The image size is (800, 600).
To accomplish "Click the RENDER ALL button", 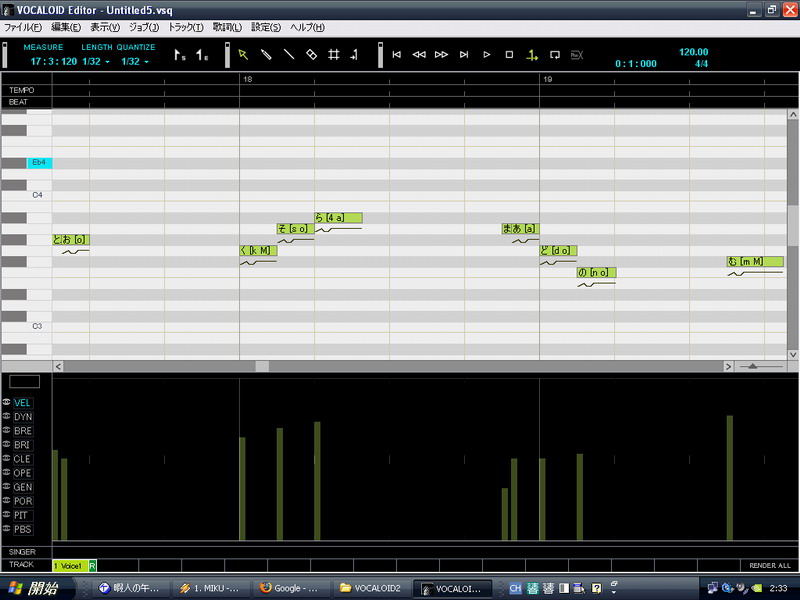I will [x=769, y=565].
